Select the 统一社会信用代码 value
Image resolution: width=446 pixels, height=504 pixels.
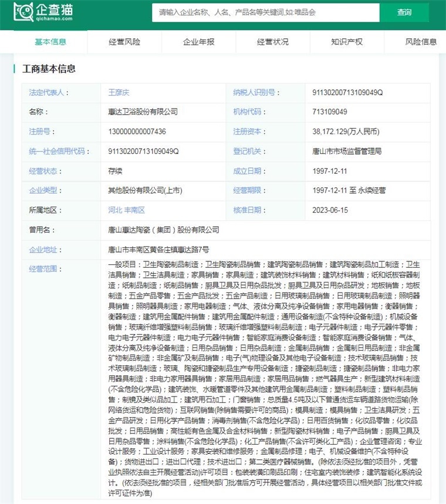tap(143, 152)
